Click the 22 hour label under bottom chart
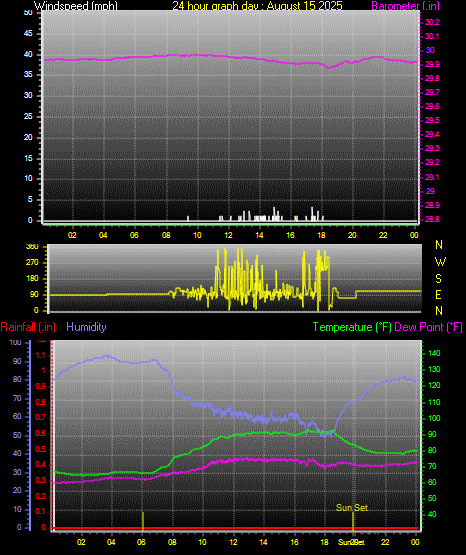Image resolution: width=466 pixels, height=555 pixels. point(385,542)
